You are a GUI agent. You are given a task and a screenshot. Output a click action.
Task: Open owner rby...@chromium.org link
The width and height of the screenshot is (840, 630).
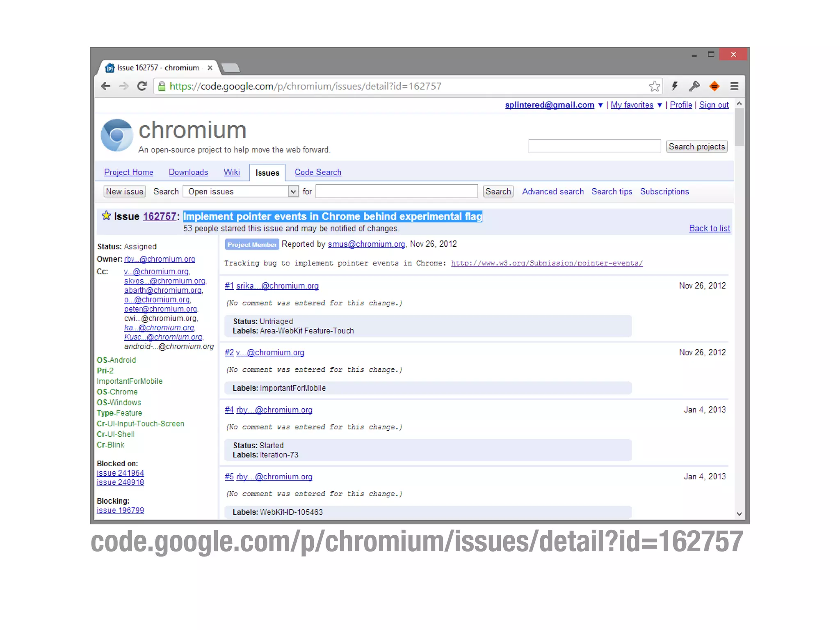point(160,259)
